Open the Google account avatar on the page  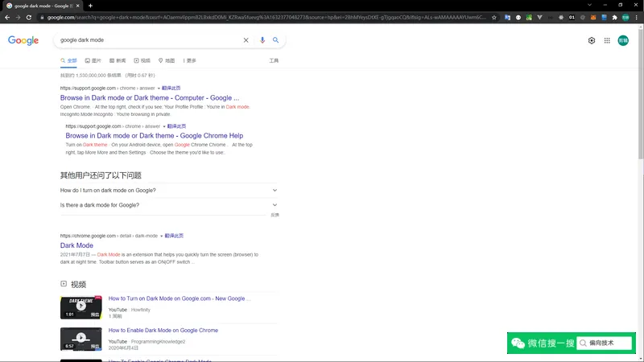point(623,40)
